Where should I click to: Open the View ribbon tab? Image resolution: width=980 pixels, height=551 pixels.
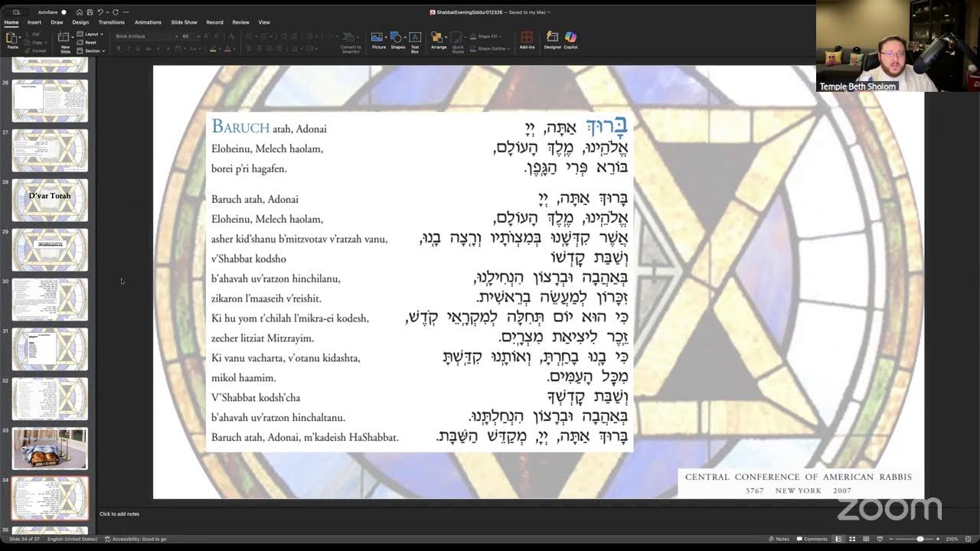tap(264, 22)
